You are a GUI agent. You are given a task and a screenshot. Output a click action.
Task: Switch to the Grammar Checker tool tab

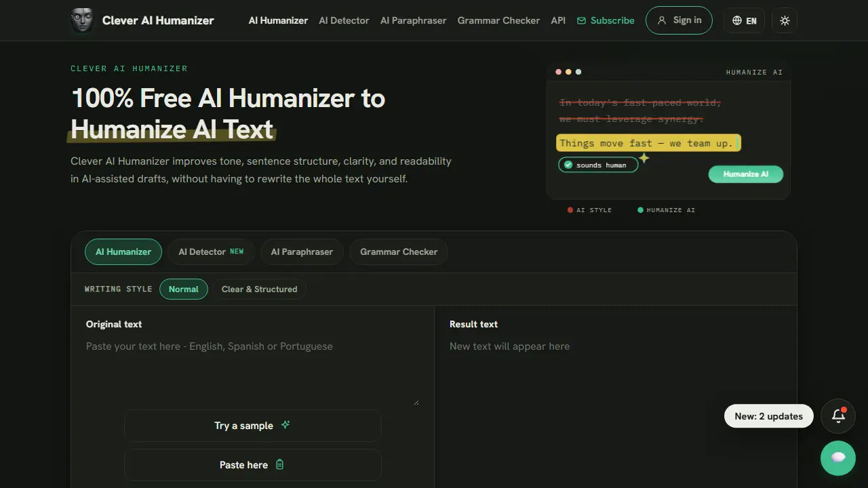399,251
